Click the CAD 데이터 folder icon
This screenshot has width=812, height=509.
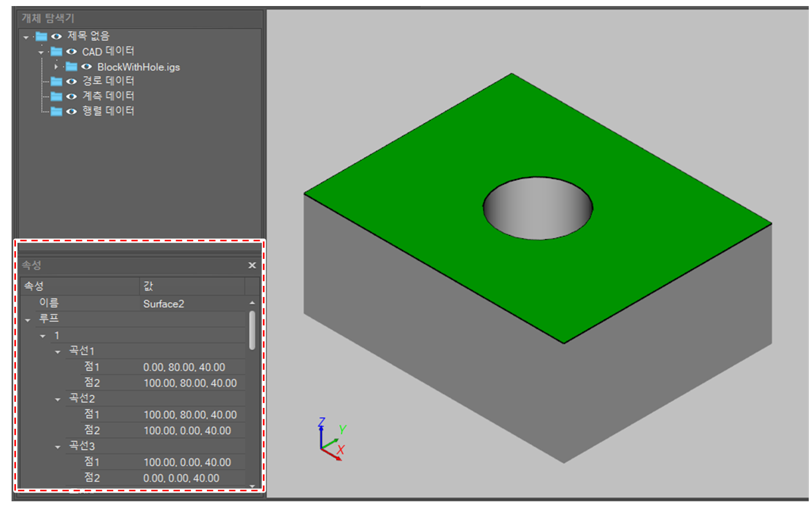point(57,51)
